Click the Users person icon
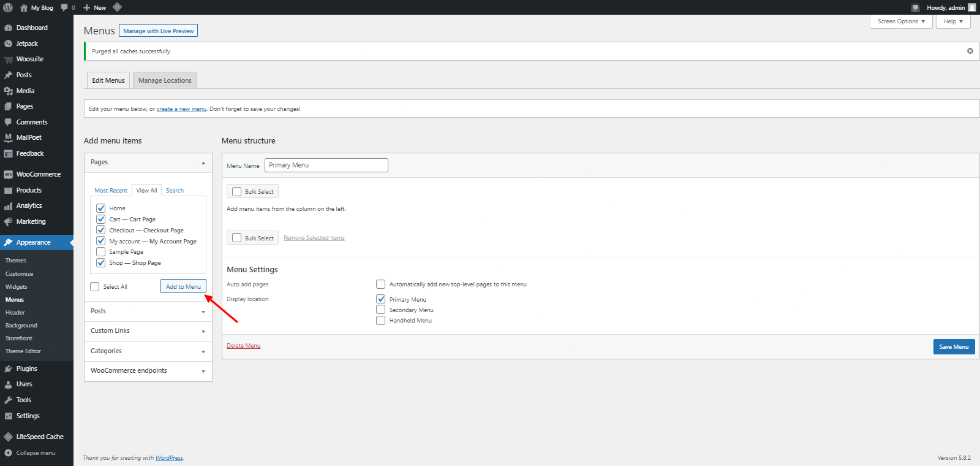Viewport: 980px width, 466px height. click(8, 384)
